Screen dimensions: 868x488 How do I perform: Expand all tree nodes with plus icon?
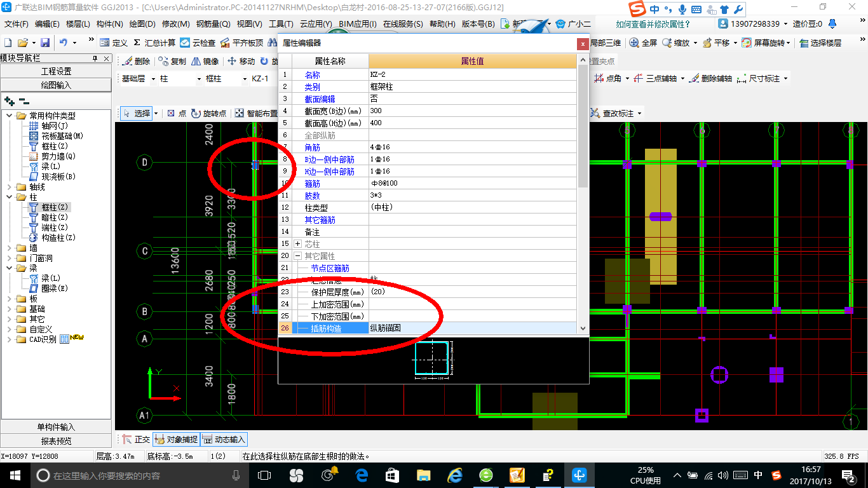click(x=10, y=100)
